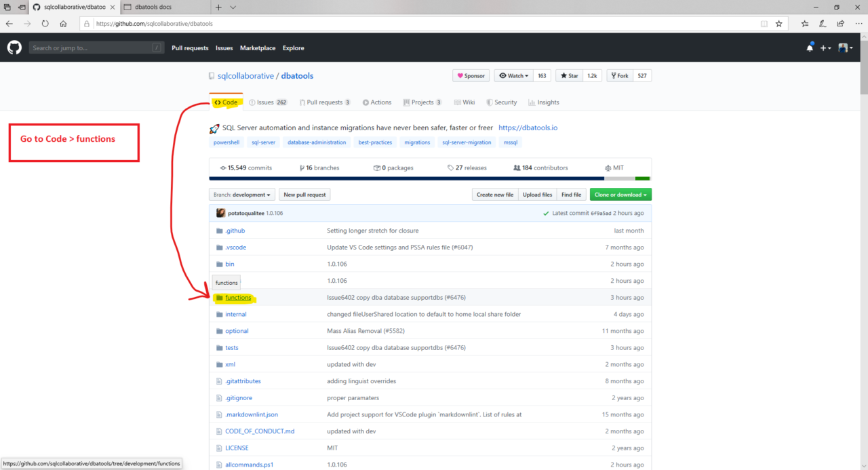Open reading view icon in address bar

764,23
